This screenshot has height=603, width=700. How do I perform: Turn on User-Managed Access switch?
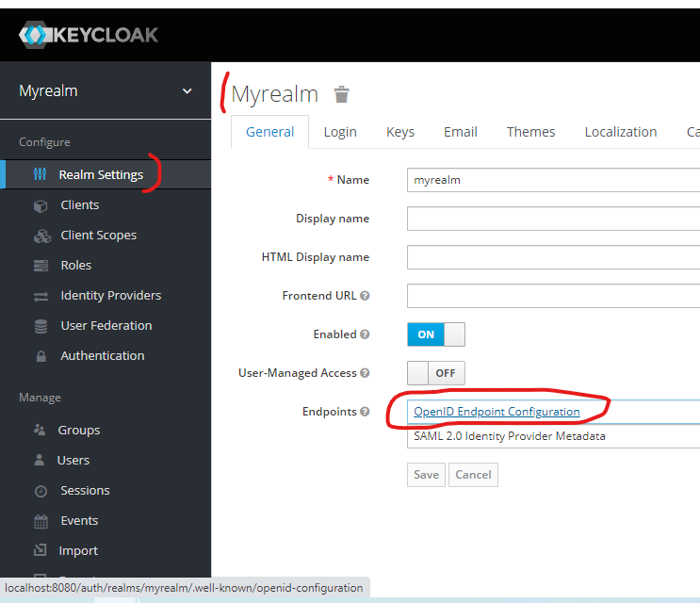tap(435, 373)
